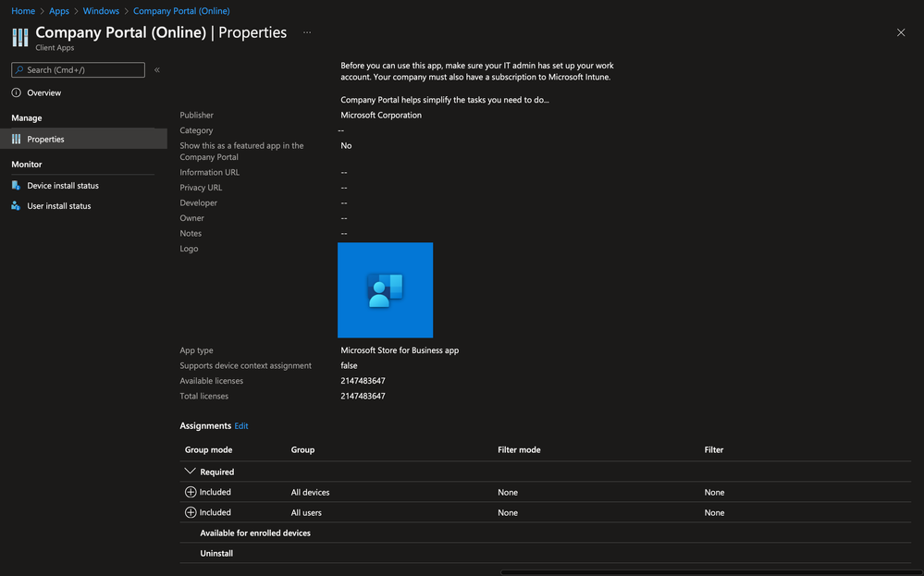The height and width of the screenshot is (576, 924).
Task: Click the Information URL label
Action: [209, 172]
